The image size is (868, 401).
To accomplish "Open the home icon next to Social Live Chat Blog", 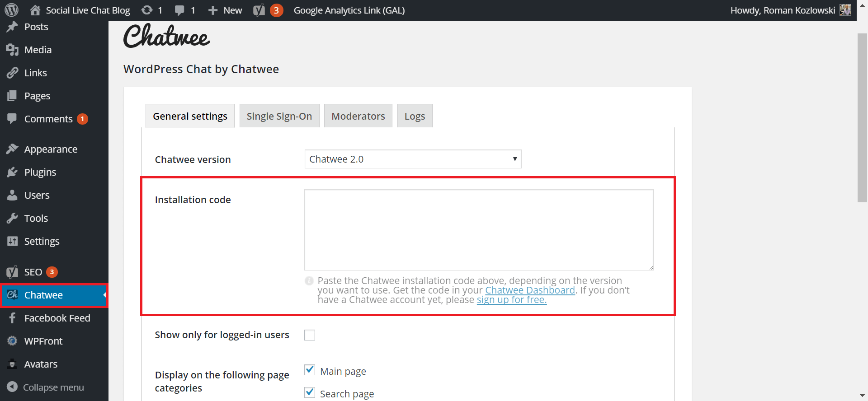I will pos(35,10).
